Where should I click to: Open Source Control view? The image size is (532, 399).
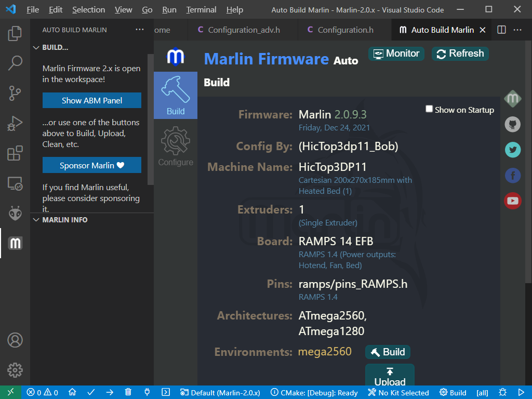click(15, 94)
